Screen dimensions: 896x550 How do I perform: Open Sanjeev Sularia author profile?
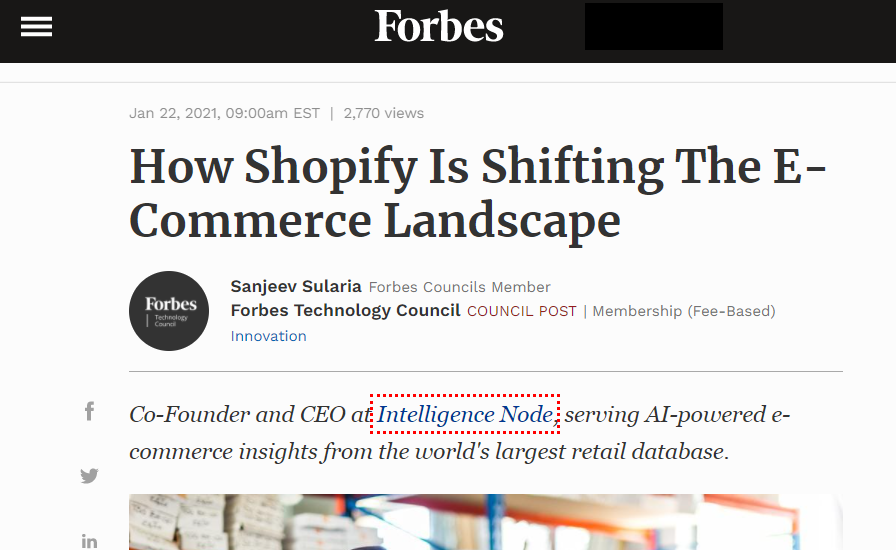(296, 287)
